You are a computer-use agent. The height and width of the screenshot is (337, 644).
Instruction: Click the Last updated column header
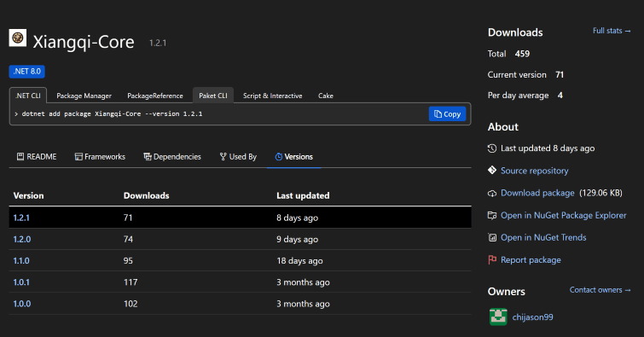coord(303,195)
